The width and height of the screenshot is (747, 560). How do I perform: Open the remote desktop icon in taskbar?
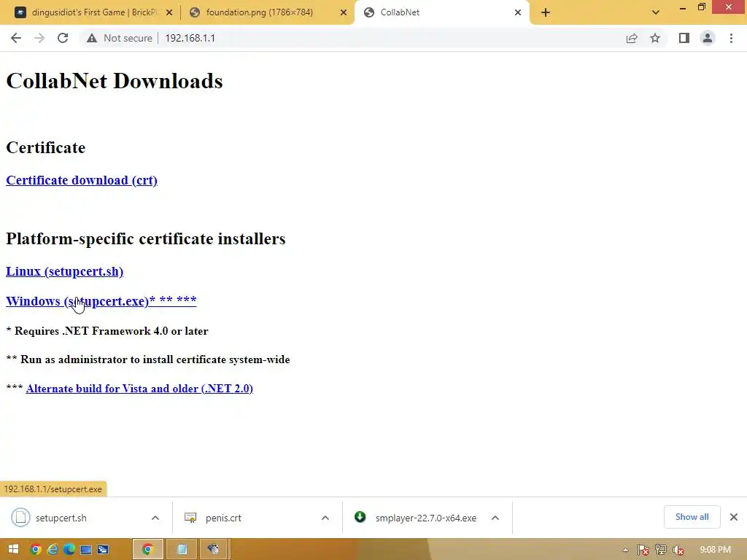pyautogui.click(x=103, y=550)
